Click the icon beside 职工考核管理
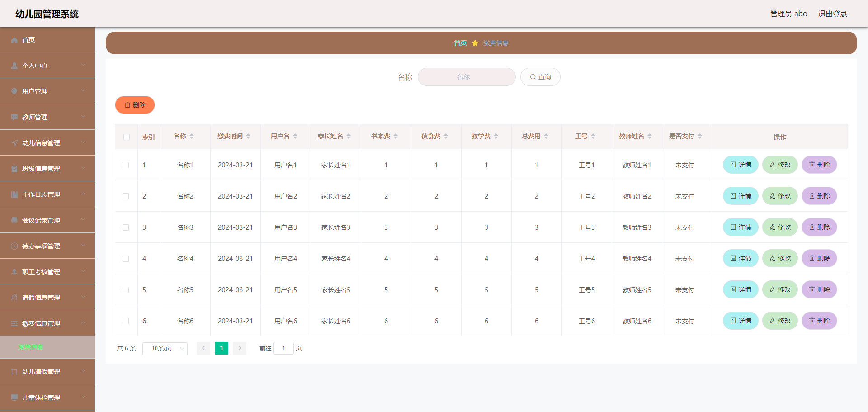Image resolution: width=868 pixels, height=412 pixels. 14,272
